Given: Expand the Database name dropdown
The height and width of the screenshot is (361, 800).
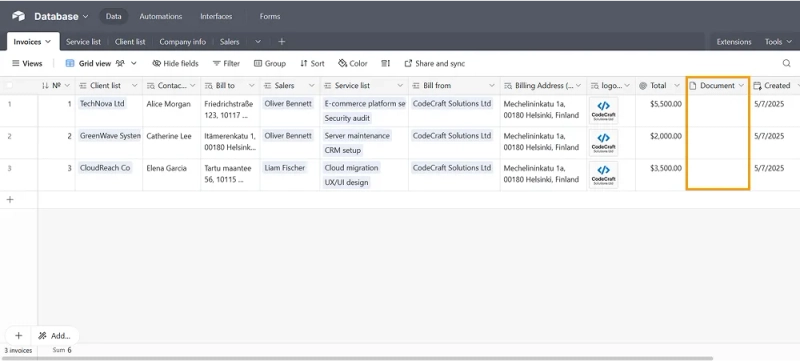Looking at the screenshot, I should tap(86, 16).
